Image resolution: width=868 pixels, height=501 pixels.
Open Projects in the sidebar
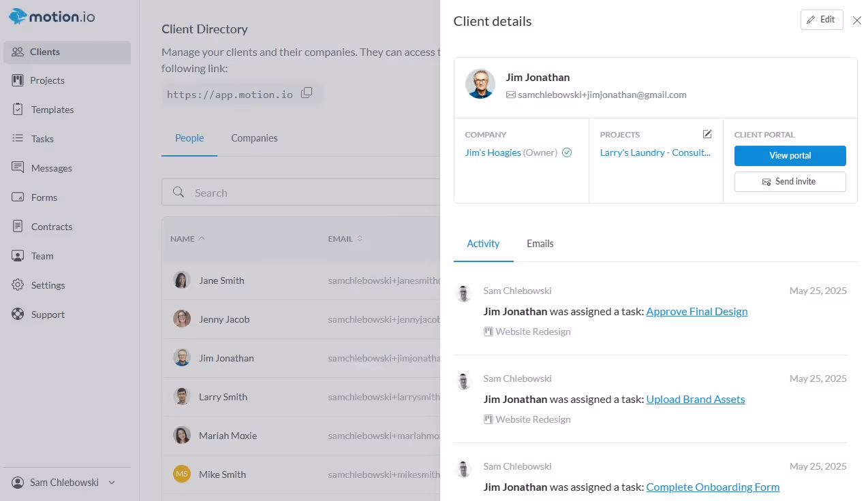click(67, 80)
